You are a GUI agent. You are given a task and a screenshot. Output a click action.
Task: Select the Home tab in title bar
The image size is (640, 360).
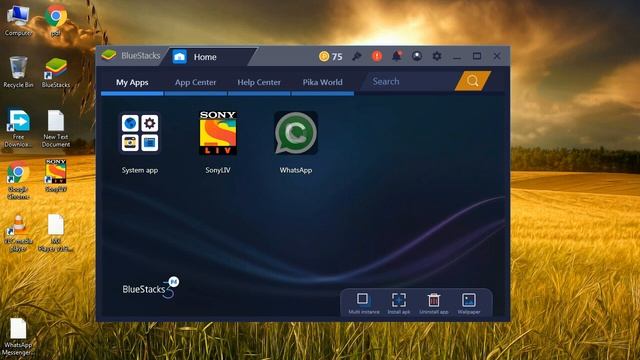tap(208, 57)
